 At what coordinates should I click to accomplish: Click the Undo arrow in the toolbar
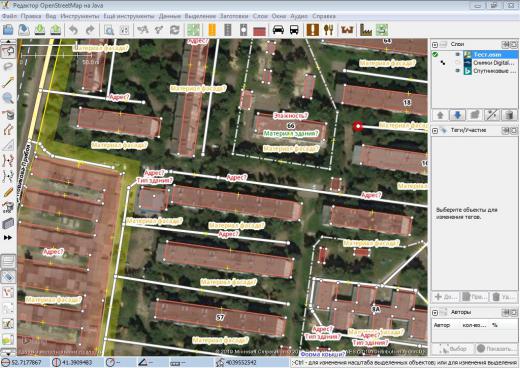click(x=74, y=30)
